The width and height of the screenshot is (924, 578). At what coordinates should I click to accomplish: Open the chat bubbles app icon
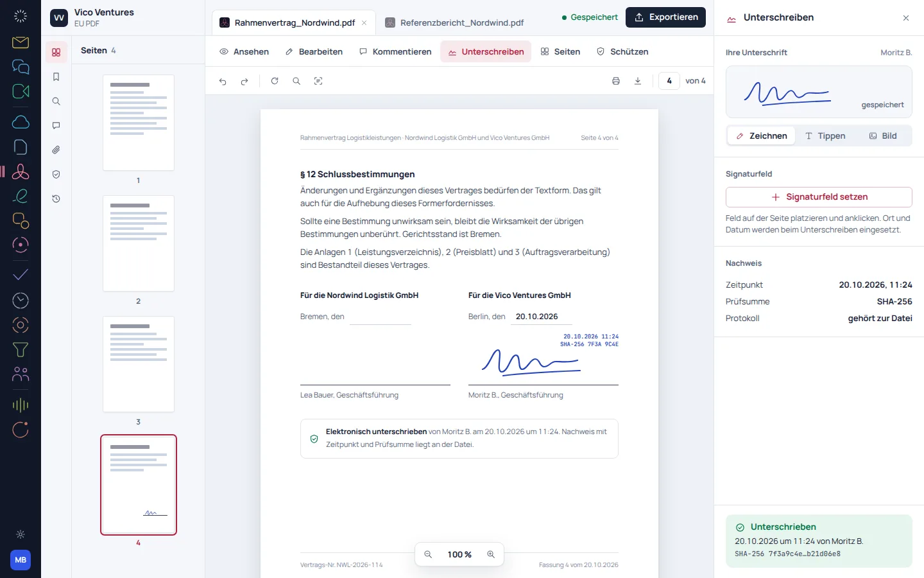click(21, 67)
